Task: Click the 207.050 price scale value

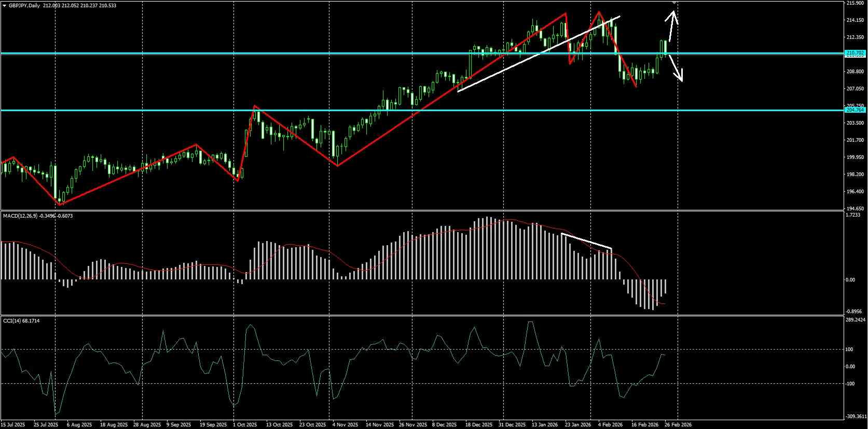Action: (x=855, y=89)
